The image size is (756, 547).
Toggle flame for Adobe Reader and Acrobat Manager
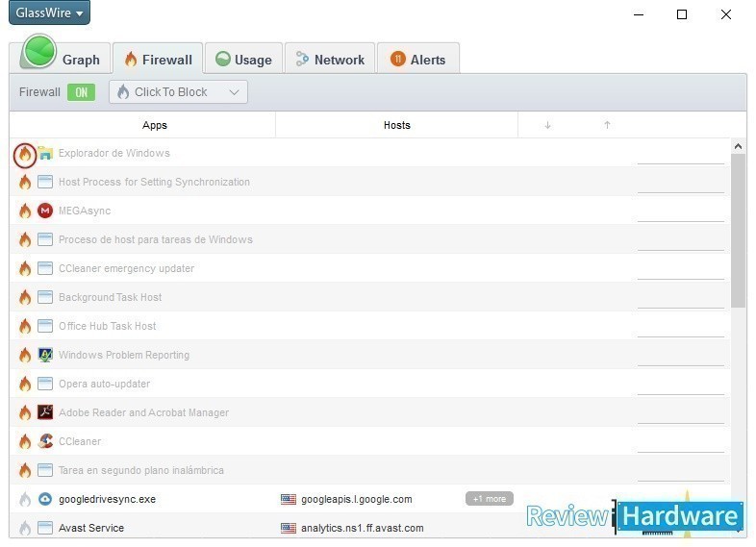point(25,413)
